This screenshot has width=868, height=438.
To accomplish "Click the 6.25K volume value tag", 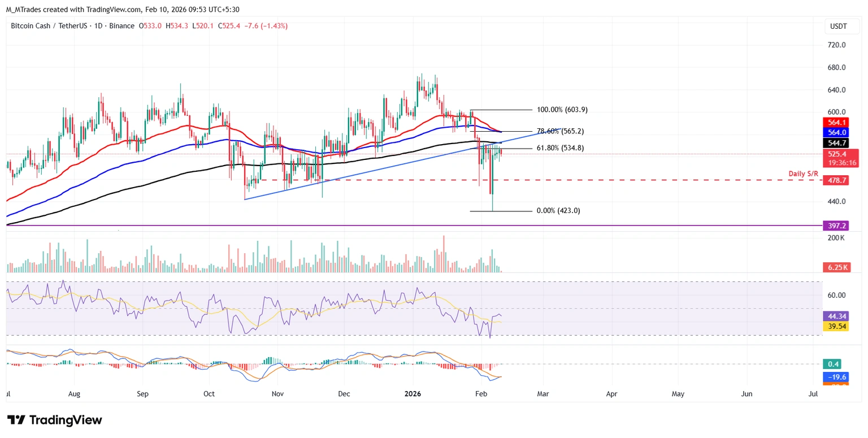I will [x=836, y=267].
